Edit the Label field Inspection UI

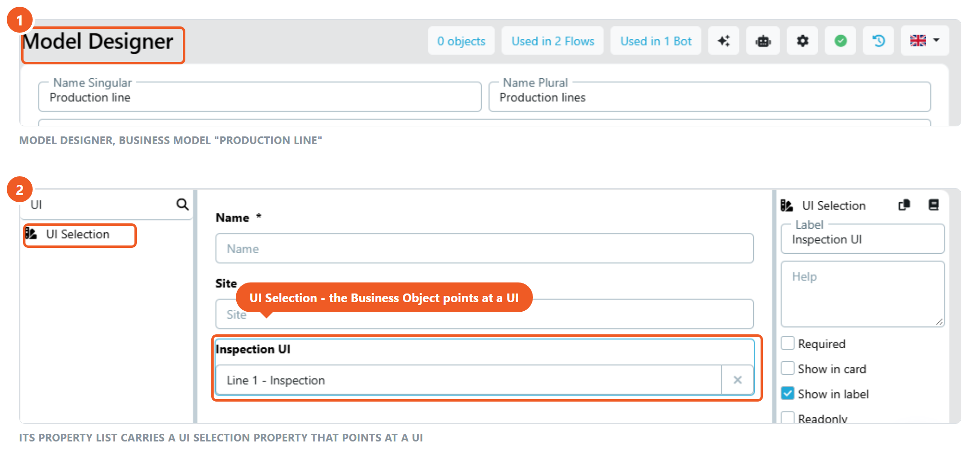862,239
